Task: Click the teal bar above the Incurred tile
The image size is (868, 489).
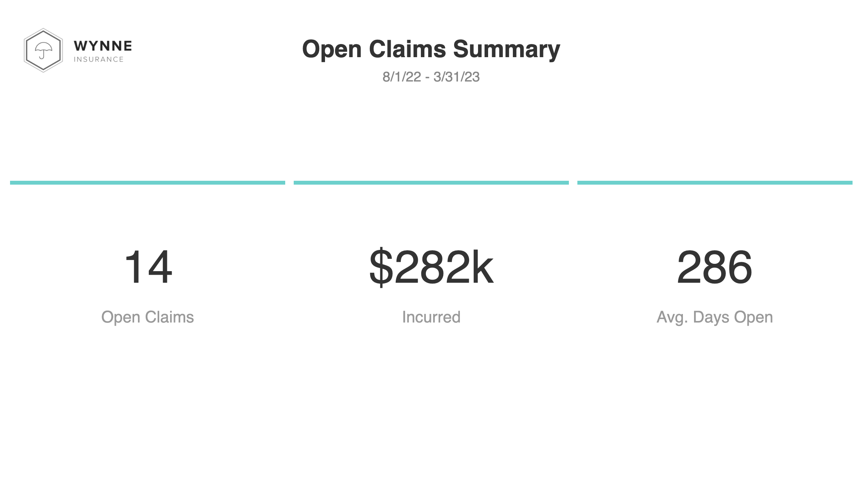Action: tap(431, 183)
